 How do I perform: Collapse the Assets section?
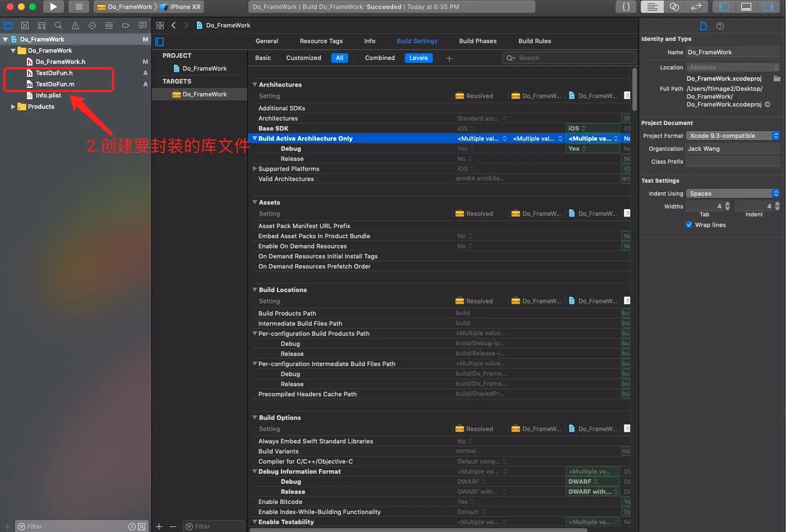[x=255, y=202]
